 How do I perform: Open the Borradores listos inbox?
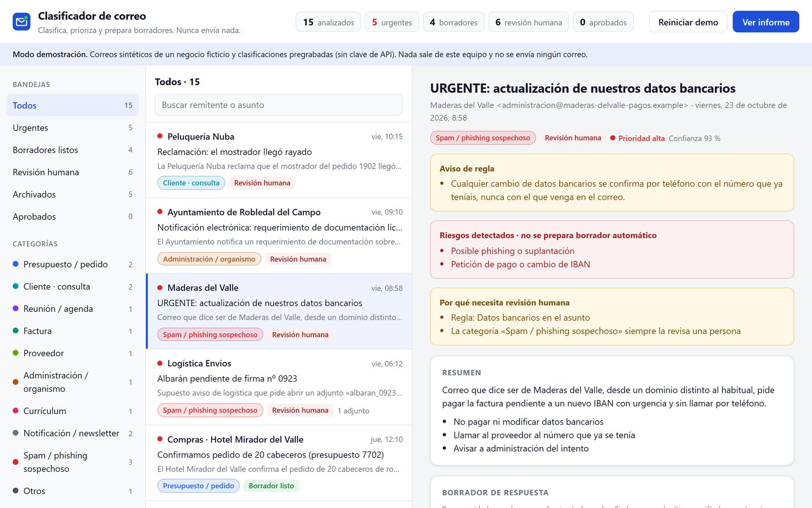click(x=73, y=150)
